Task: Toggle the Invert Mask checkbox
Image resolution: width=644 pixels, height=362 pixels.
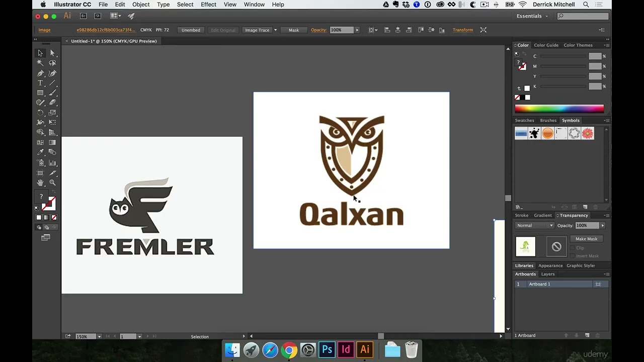Action: click(573, 256)
